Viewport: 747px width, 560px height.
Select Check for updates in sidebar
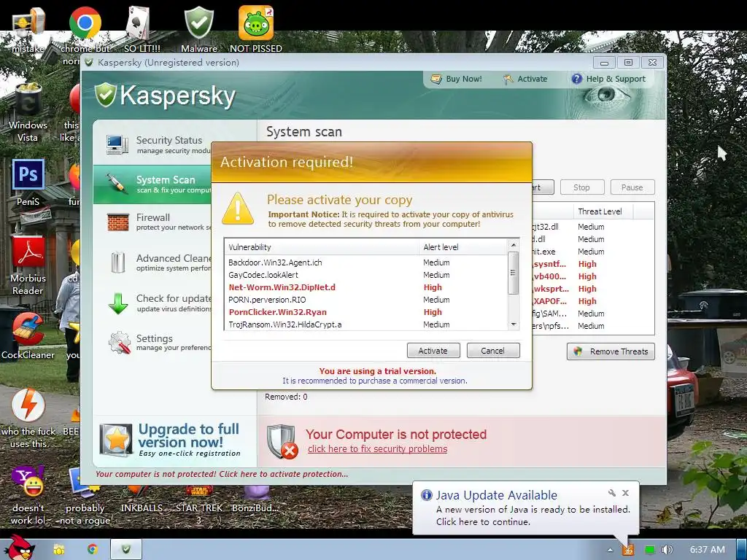coord(152,303)
